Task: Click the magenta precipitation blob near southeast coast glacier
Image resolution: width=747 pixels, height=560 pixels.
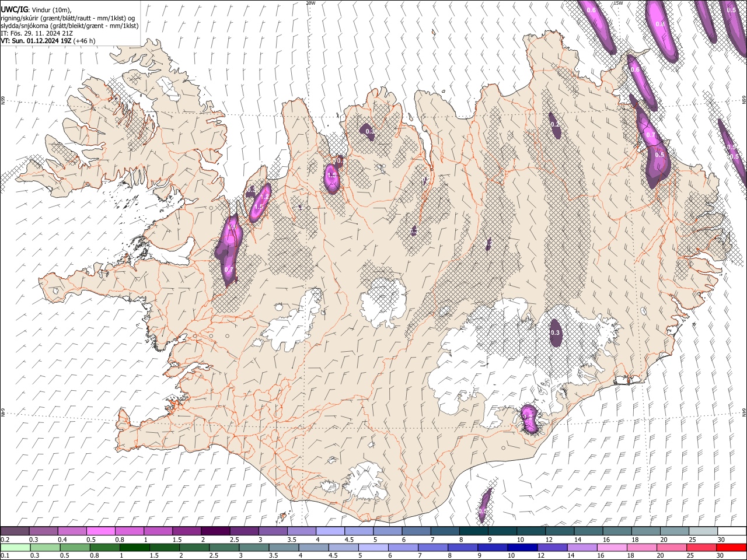Action: point(529,418)
